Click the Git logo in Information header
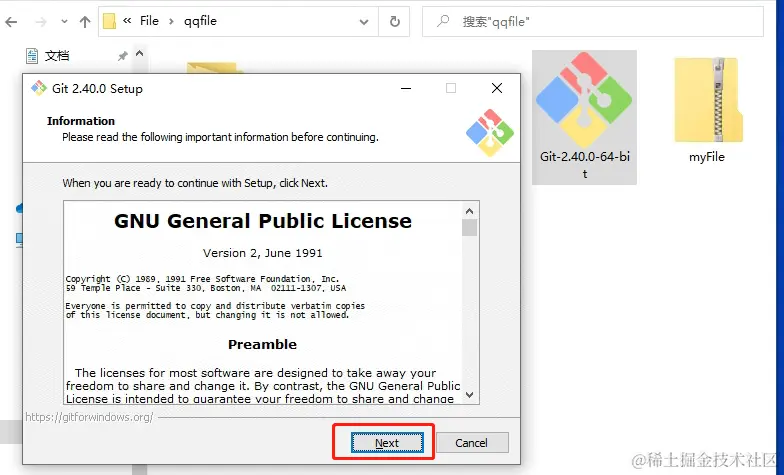Screen dimensions: 784x475 pyautogui.click(x=490, y=132)
